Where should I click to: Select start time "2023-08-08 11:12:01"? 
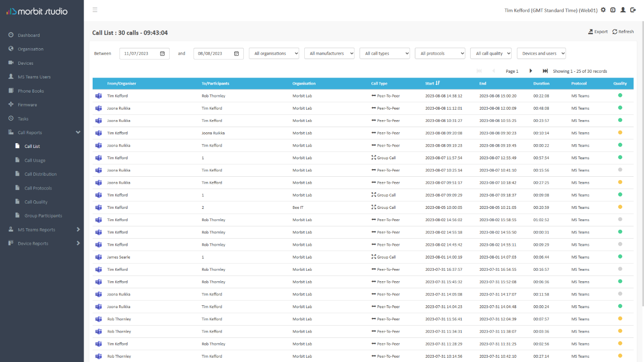click(x=444, y=108)
